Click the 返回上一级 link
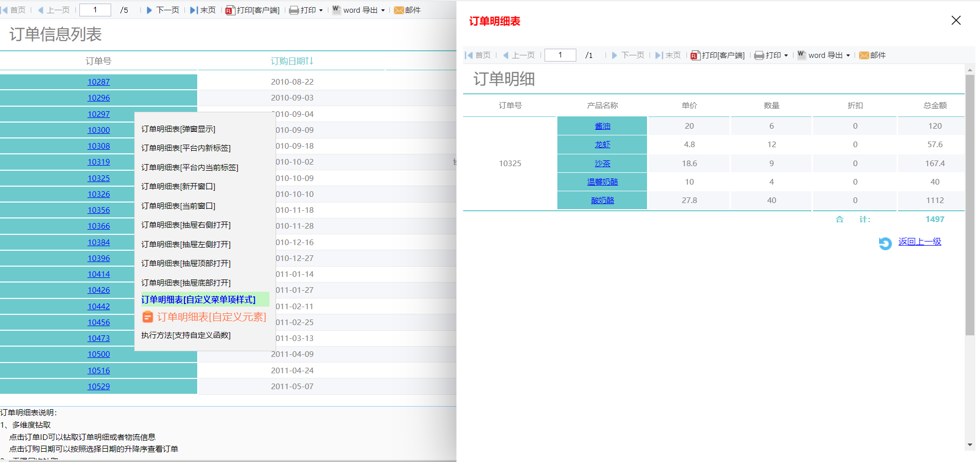 pos(920,242)
